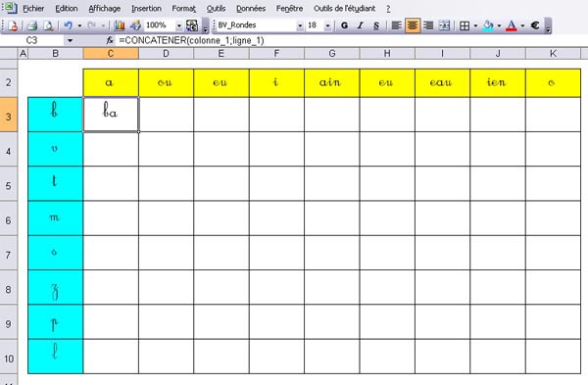Click the Excel workbook icon beside Fichier
588x385 pixels.
[x=11, y=8]
